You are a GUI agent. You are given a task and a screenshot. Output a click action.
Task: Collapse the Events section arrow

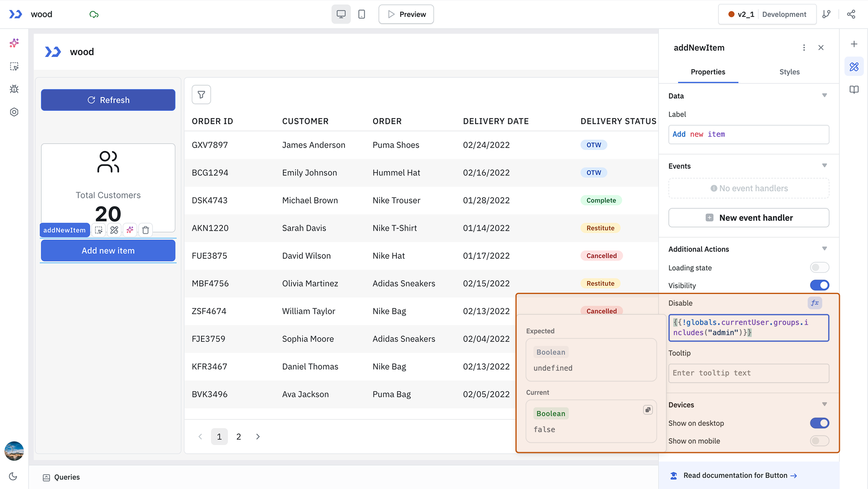point(824,166)
